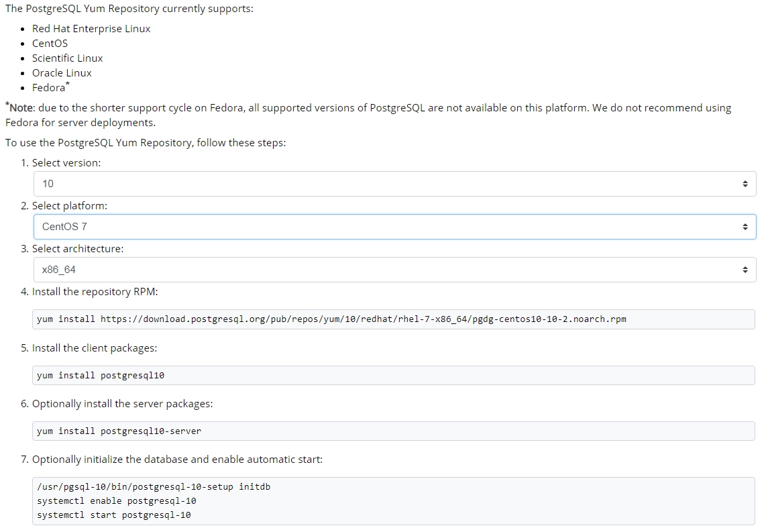The image size is (764, 532).
Task: Click the 'systemctl start postgresql-10' line
Action: 114,515
